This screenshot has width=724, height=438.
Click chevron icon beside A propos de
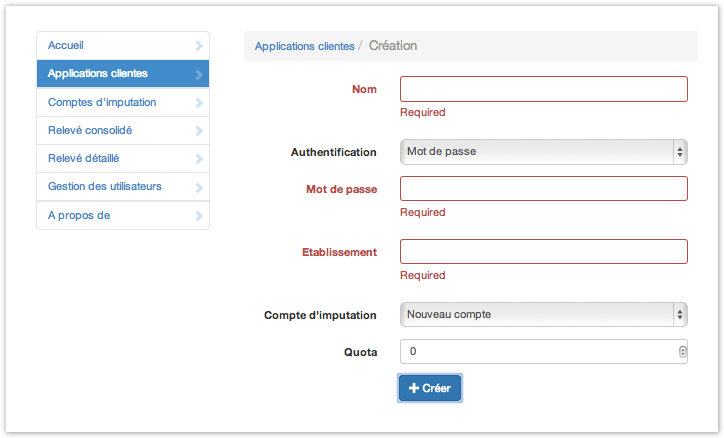coord(199,215)
